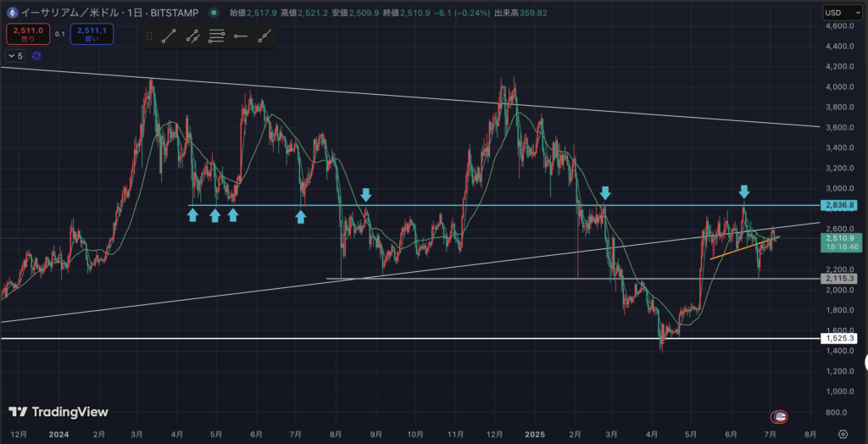Select the Horizontal Ray drawing tool

click(x=240, y=36)
